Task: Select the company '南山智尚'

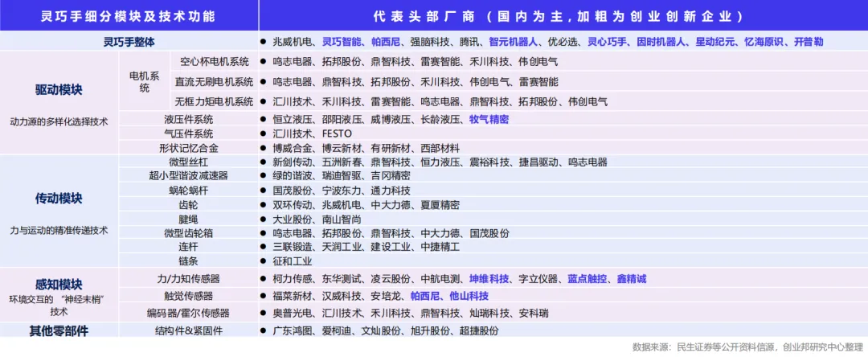Action: coord(342,220)
